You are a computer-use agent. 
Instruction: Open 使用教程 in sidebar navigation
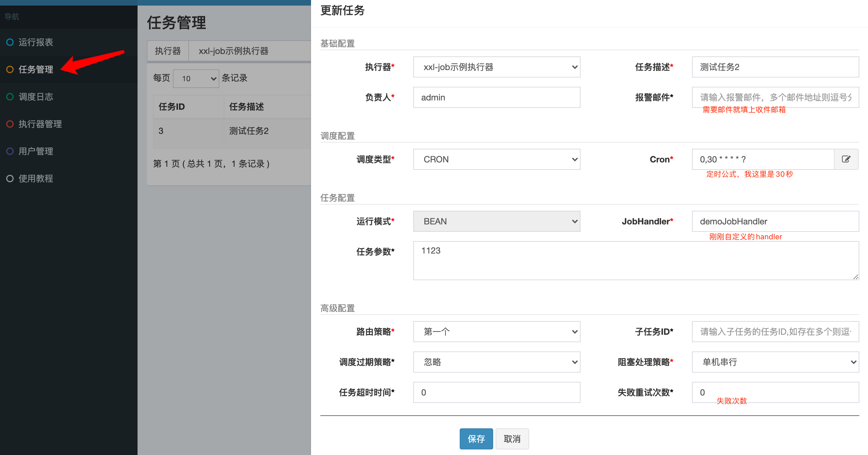[x=69, y=179]
